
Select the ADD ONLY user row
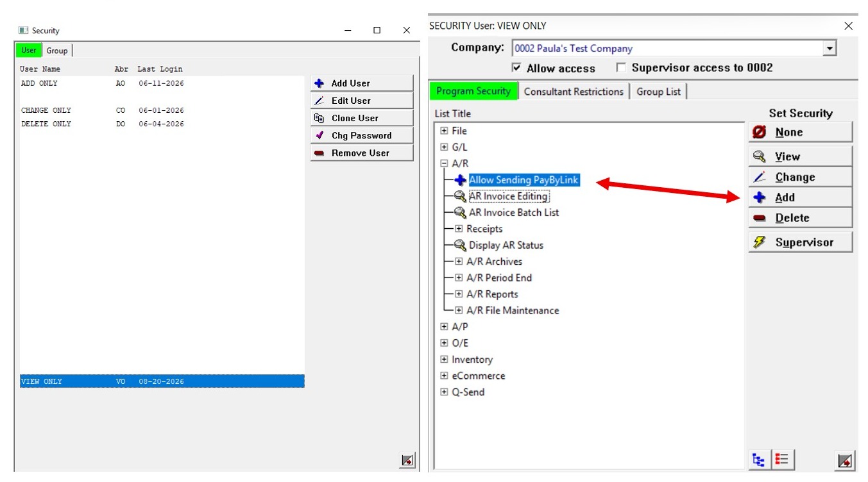pyautogui.click(x=162, y=83)
